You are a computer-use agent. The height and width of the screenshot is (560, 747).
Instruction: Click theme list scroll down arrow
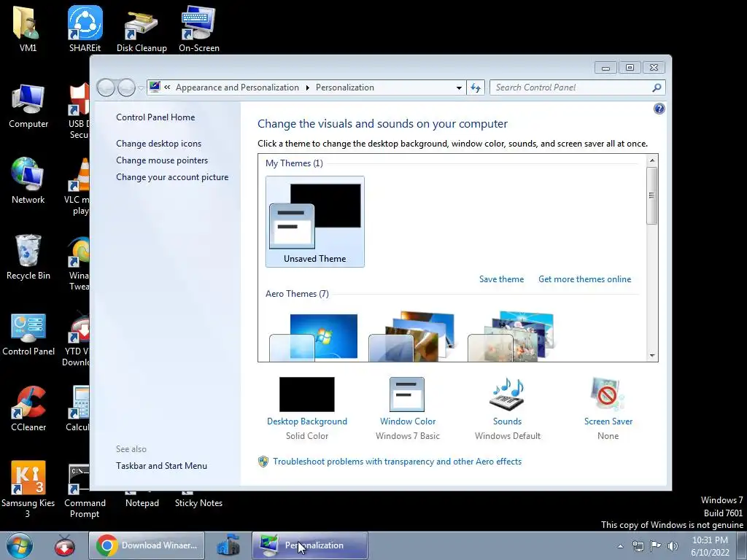pos(651,356)
